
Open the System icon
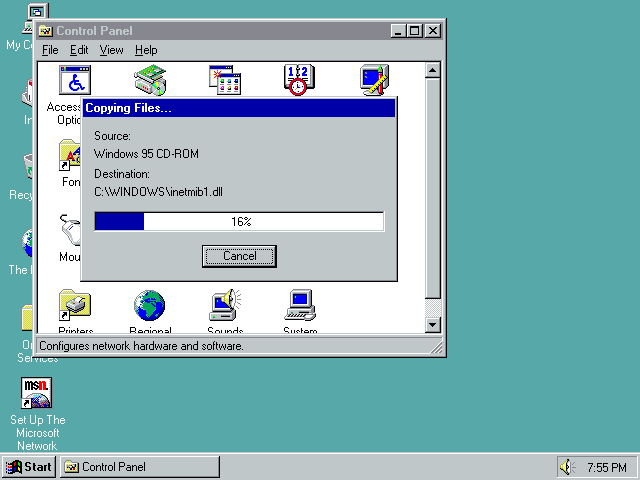point(300,305)
